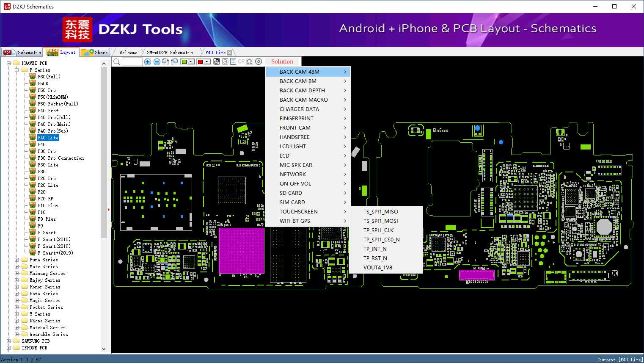Click the omega resistance icon
The height and width of the screenshot is (363, 644).
pos(250,62)
